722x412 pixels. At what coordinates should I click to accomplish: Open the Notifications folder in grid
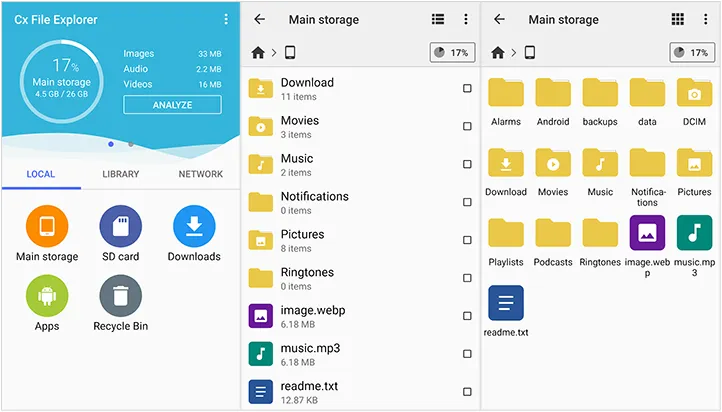point(647,162)
